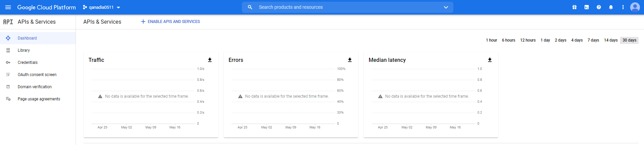
Task: Open the help question mark icon
Action: pyautogui.click(x=599, y=7)
